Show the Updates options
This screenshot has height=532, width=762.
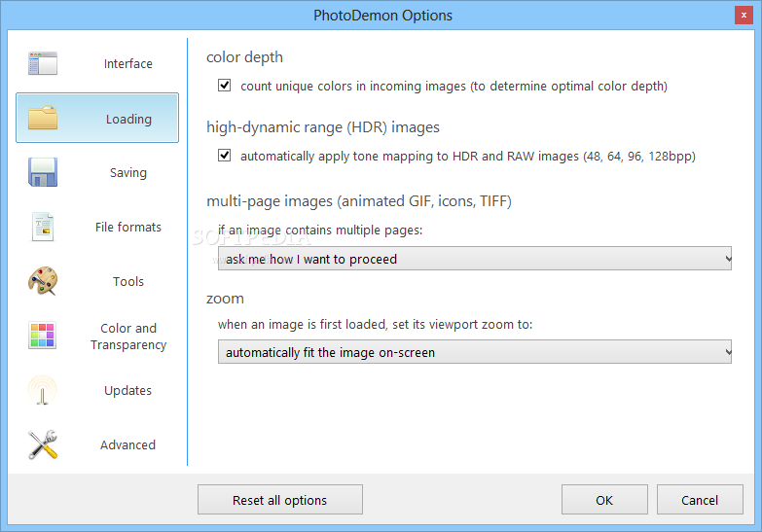coord(97,390)
